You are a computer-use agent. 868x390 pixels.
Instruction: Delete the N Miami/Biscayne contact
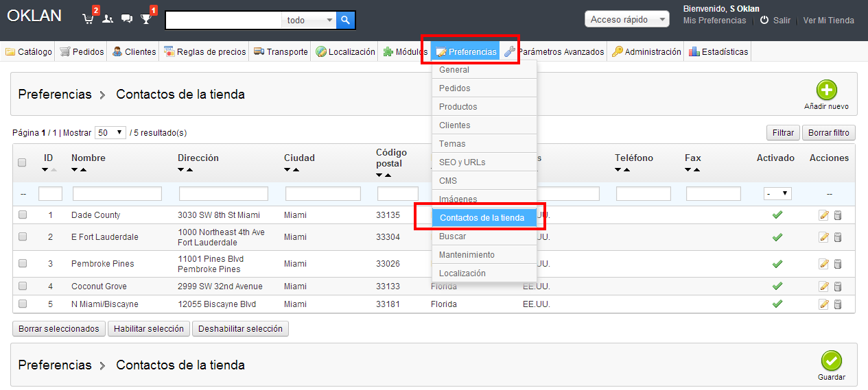(838, 304)
